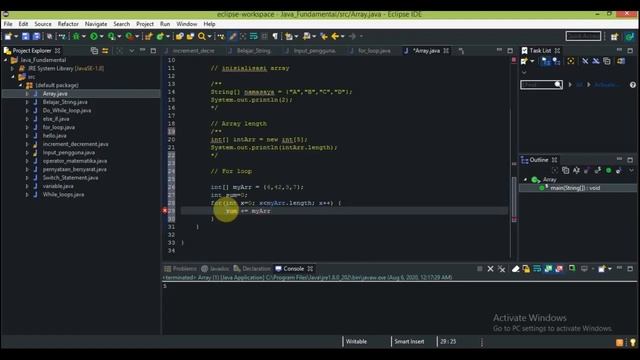Go back with yellow Back arrow
640x360 pixels.
pyautogui.click(x=335, y=36)
